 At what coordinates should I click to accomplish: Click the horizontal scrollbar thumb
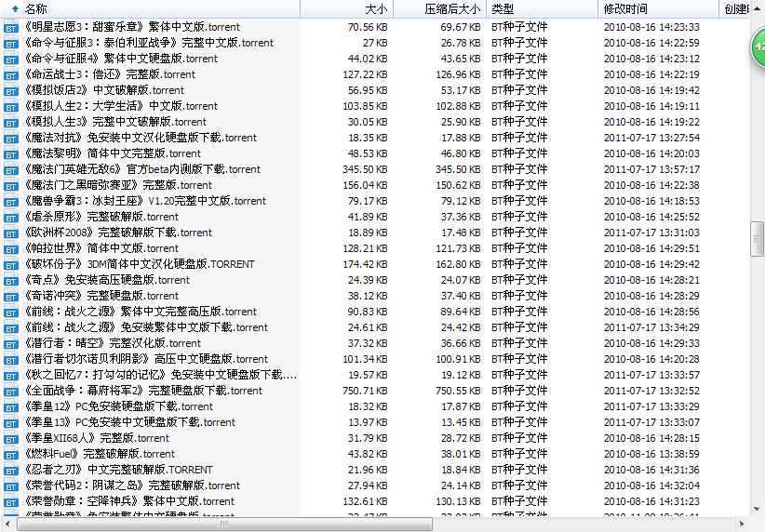point(224,525)
